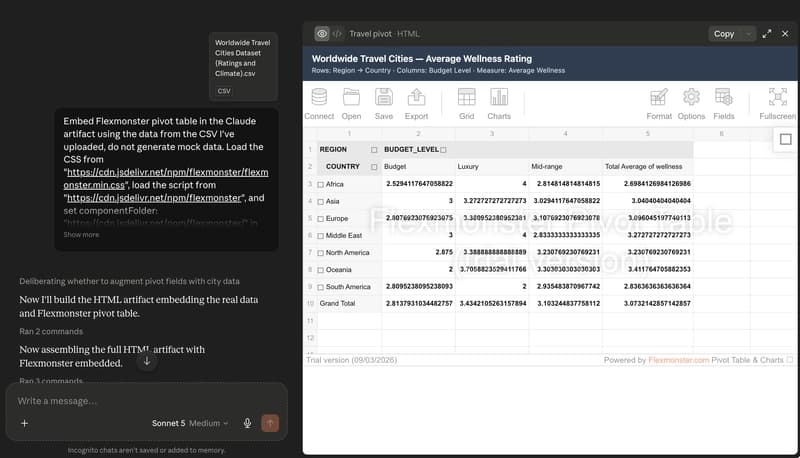
Task: Select Grand Total Luxury value 3.4342105263157894
Action: [492, 303]
